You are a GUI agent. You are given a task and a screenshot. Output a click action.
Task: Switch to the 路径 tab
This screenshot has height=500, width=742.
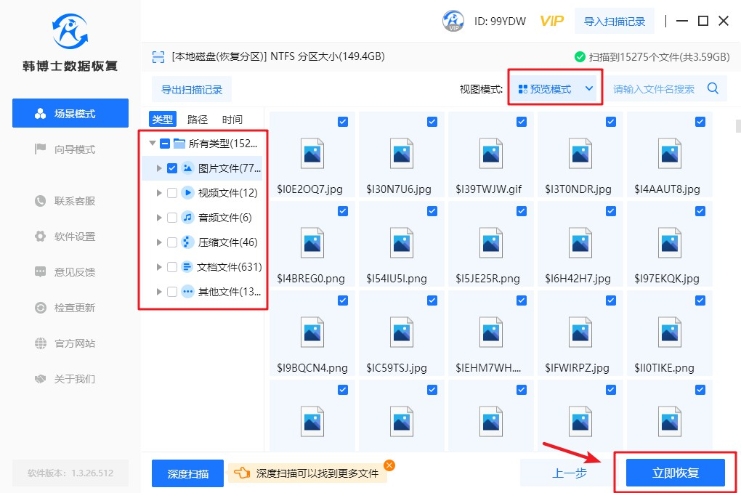point(197,119)
